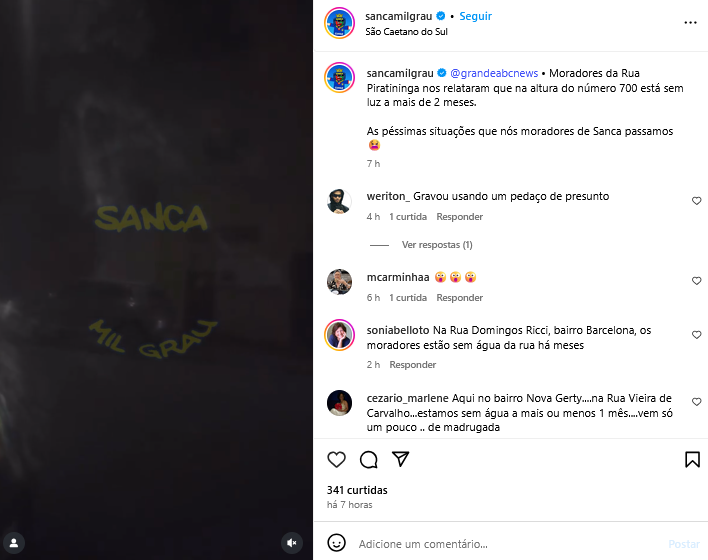Follow sancamilgrau with Seguir
This screenshot has height=560, width=708.
click(475, 16)
